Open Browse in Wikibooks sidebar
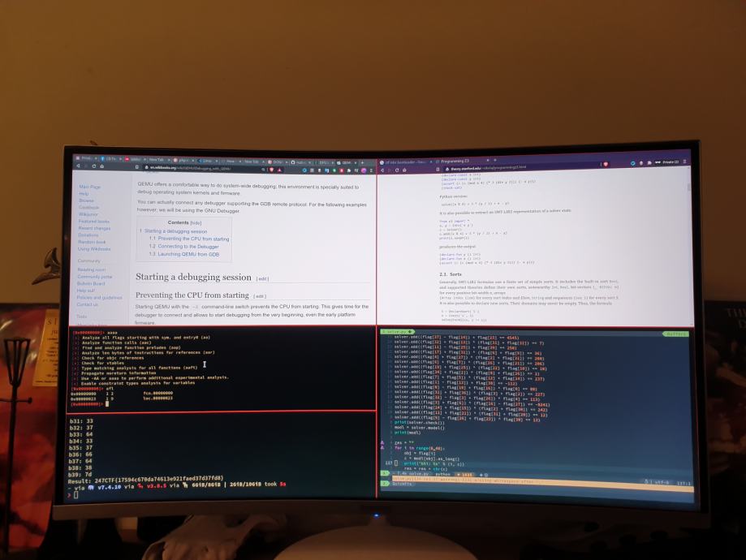The image size is (746, 560). 86,200
